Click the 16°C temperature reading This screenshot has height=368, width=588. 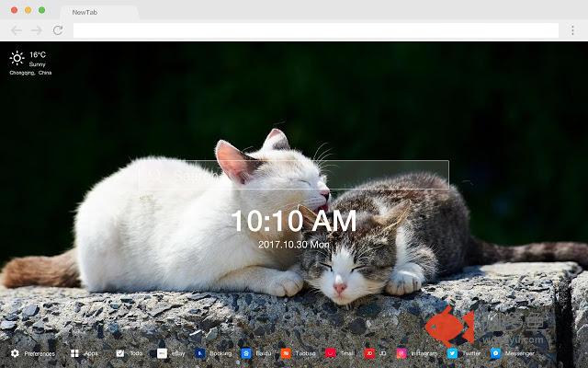click(38, 55)
